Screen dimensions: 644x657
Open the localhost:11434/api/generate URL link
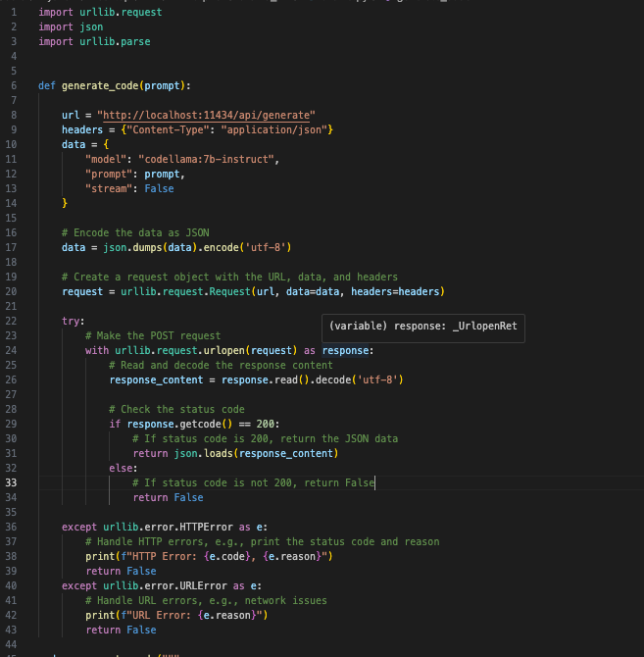pos(207,116)
